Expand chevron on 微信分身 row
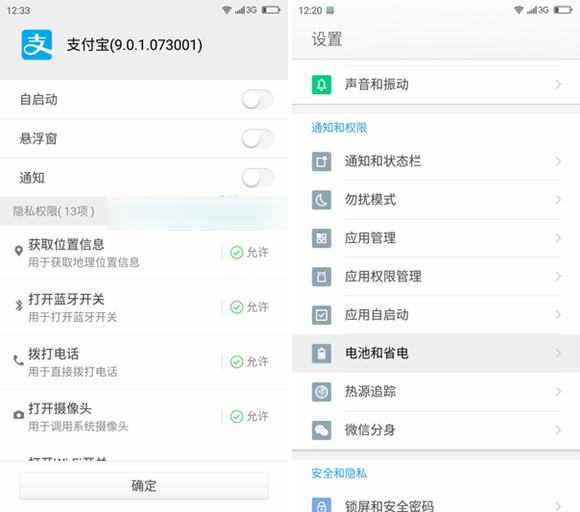Screen dimensions: 580x512 [558, 430]
